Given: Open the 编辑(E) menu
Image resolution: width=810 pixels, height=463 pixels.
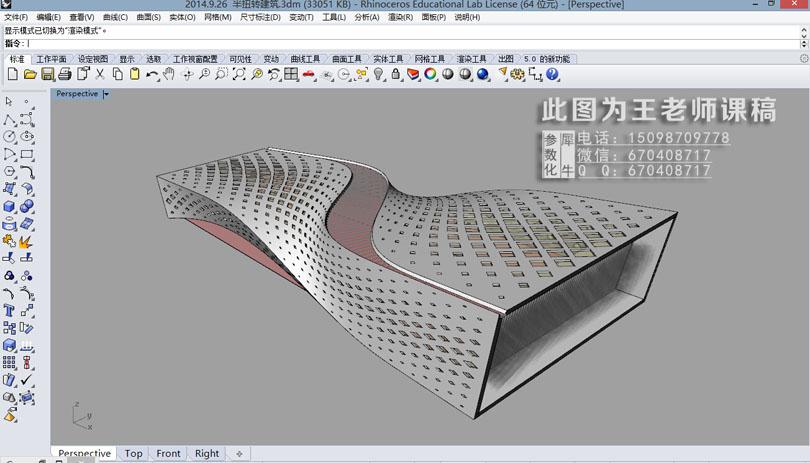Looking at the screenshot, I should 49,17.
